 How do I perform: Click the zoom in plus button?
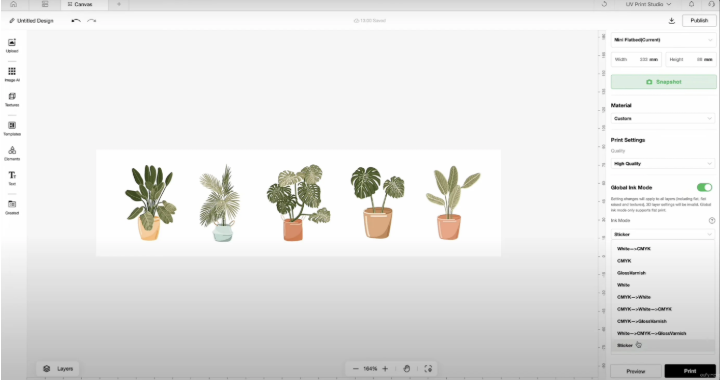point(385,369)
